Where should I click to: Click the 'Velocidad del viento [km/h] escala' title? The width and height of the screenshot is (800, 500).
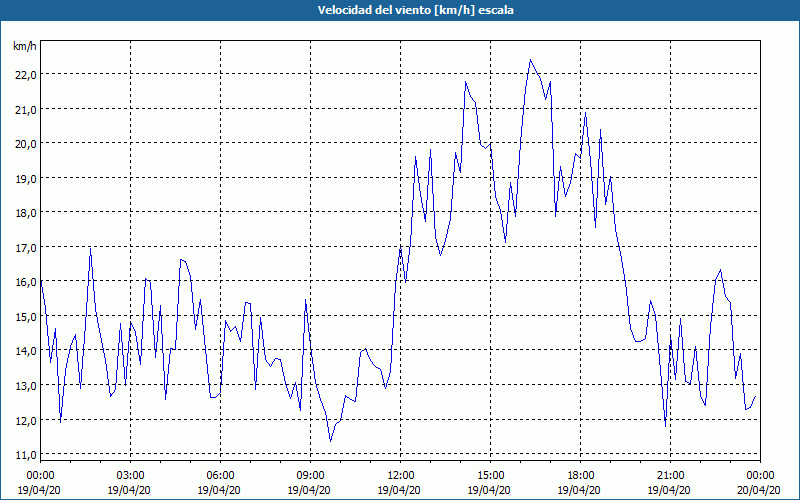tap(415, 10)
